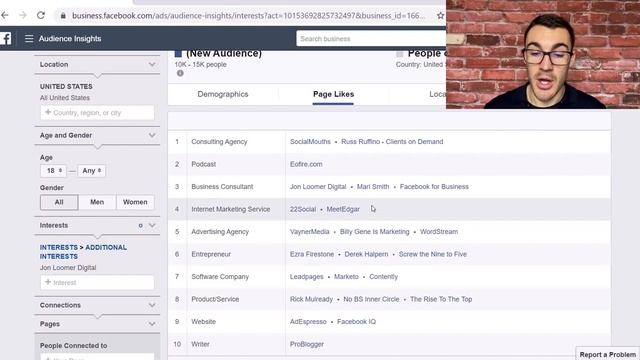Click the Report a Problem button
Screen dimensions: 640x360
pyautogui.click(x=608, y=355)
